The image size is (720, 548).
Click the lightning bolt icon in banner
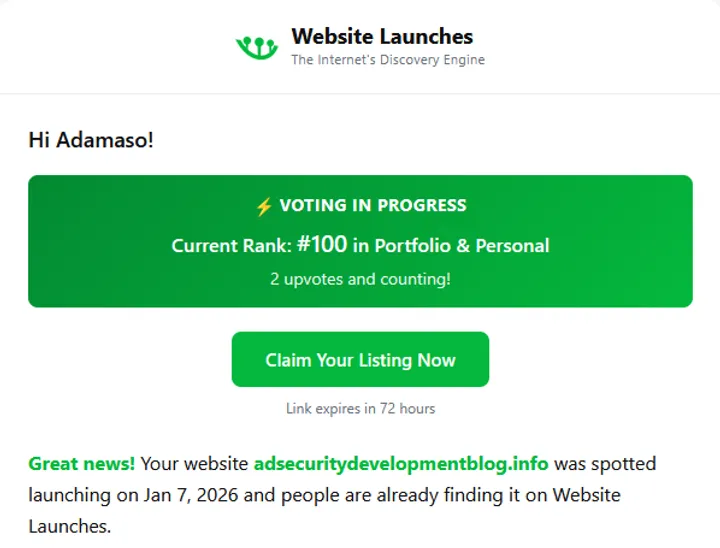pos(264,206)
